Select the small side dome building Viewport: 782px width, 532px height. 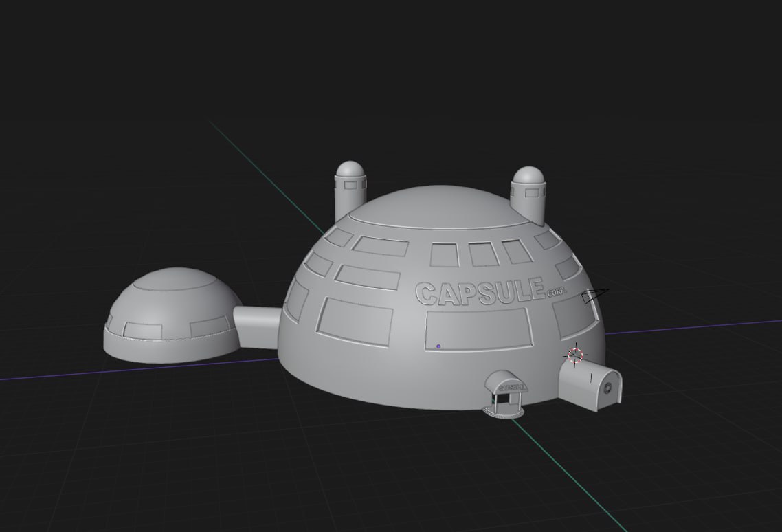pyautogui.click(x=172, y=314)
